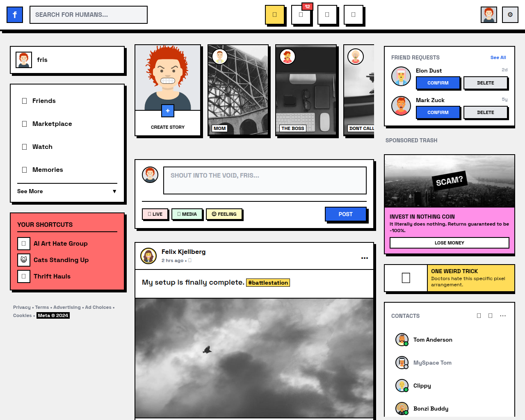This screenshot has height=420, width=525.
Task: Expand the See More sidebar section
Action: point(67,191)
